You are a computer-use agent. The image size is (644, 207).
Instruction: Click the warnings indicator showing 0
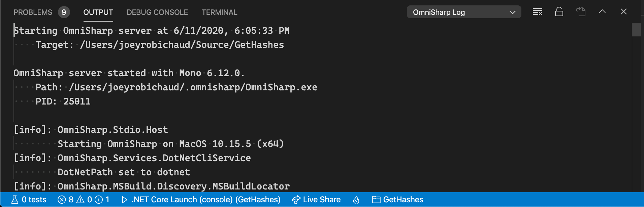[85, 199]
